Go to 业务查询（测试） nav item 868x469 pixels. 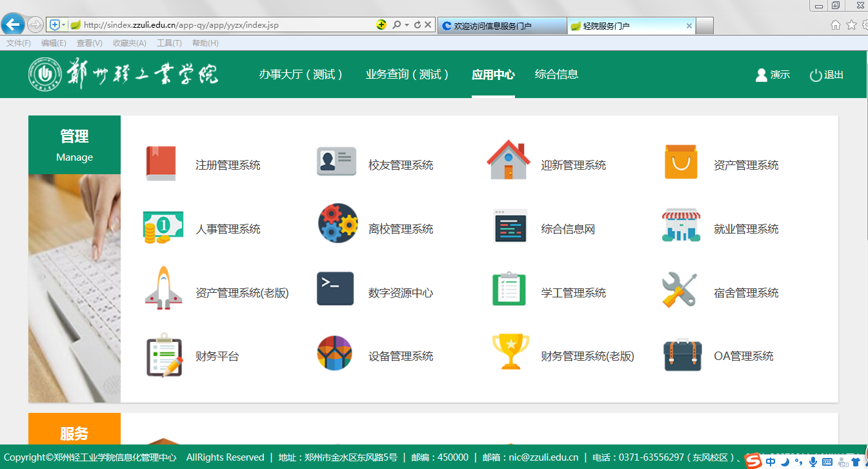click(x=407, y=74)
